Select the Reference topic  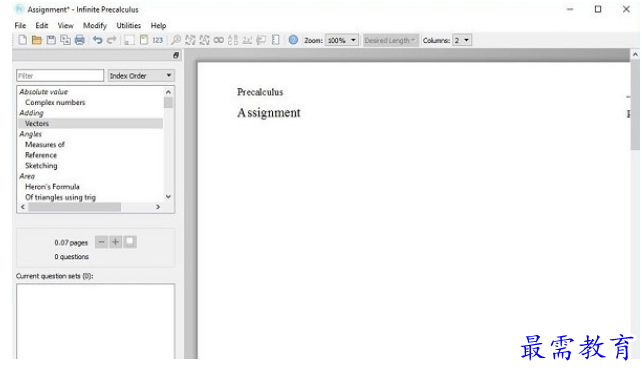pos(41,155)
